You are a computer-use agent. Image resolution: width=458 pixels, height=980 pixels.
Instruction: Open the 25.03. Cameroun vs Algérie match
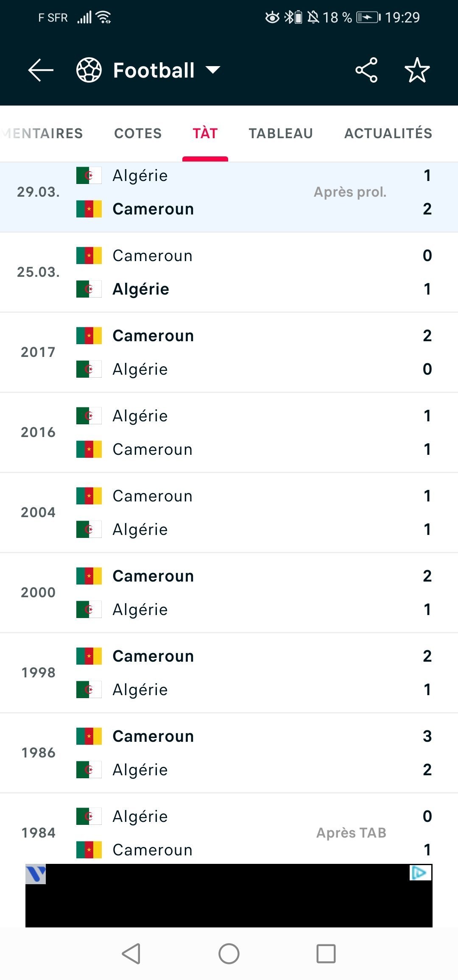coord(229,272)
